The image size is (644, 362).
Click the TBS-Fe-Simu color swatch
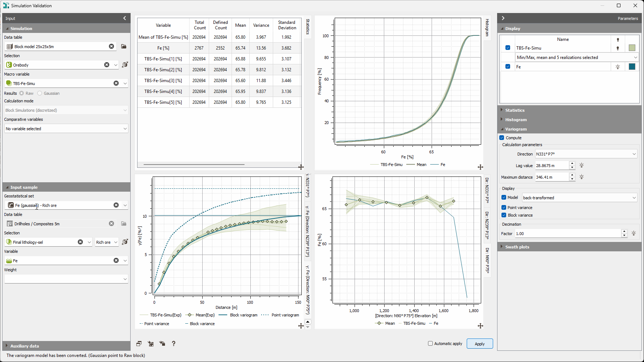632,48
